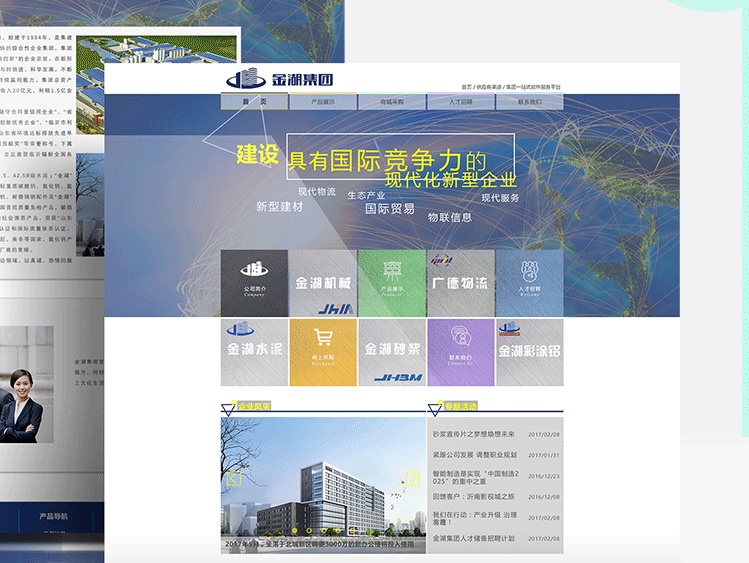This screenshot has height=563, width=749.
Task: Open the 金湖彩涂铝 tile
Action: coord(529,352)
